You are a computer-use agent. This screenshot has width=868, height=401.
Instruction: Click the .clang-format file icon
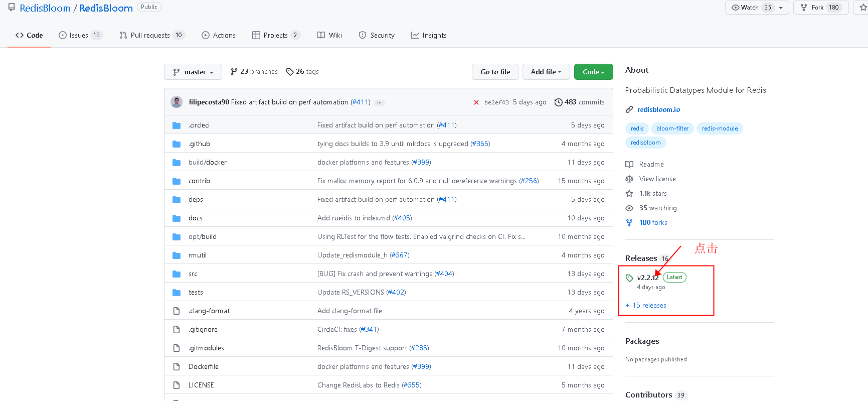(x=177, y=311)
